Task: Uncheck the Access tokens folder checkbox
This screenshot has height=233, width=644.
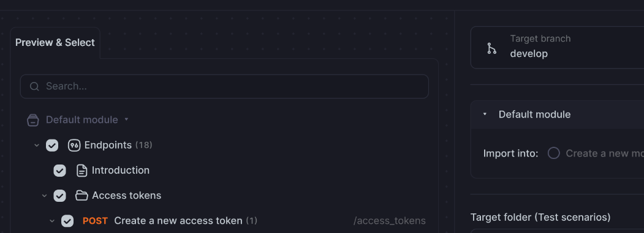Action: pyautogui.click(x=59, y=196)
